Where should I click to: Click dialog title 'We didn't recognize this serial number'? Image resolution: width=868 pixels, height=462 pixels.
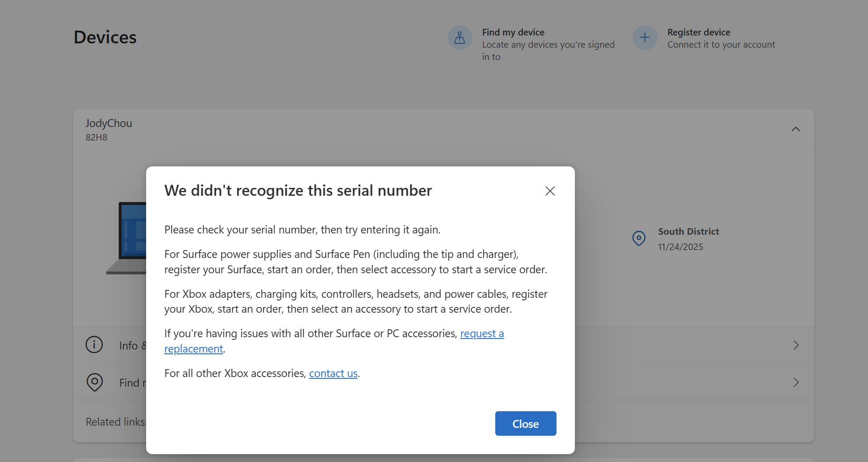click(x=298, y=190)
